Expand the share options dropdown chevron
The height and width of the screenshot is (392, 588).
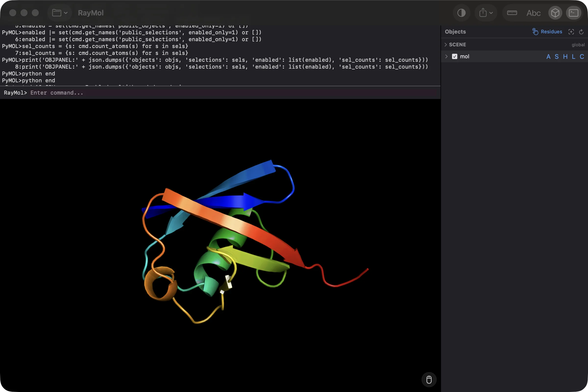491,13
